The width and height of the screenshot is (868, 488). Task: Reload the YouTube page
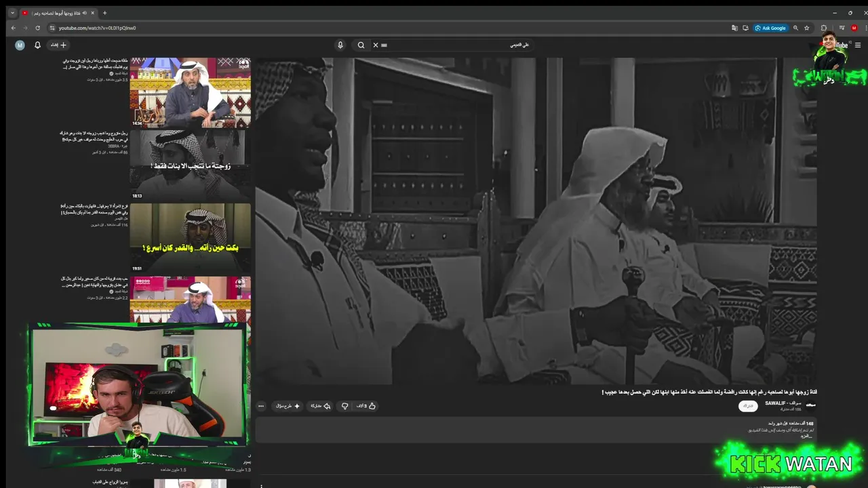point(37,28)
